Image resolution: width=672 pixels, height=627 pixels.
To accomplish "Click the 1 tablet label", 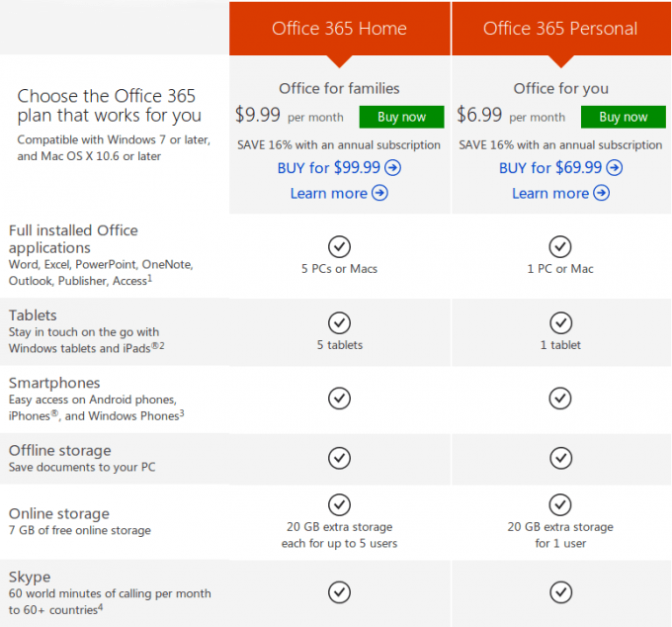I will (x=560, y=345).
